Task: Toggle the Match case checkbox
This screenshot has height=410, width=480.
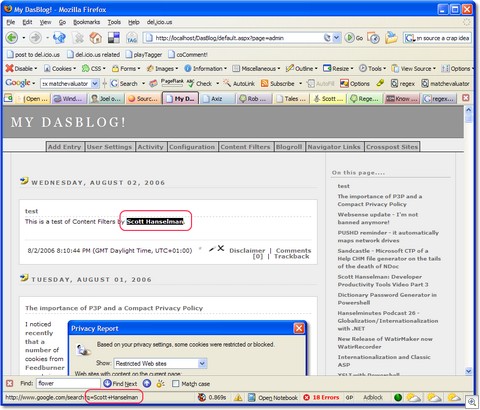Action: [176, 384]
